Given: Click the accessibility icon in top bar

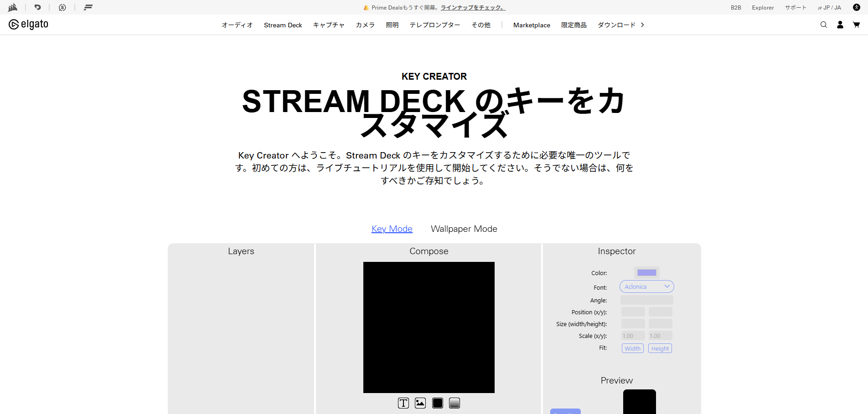Looking at the screenshot, I should click(857, 7).
